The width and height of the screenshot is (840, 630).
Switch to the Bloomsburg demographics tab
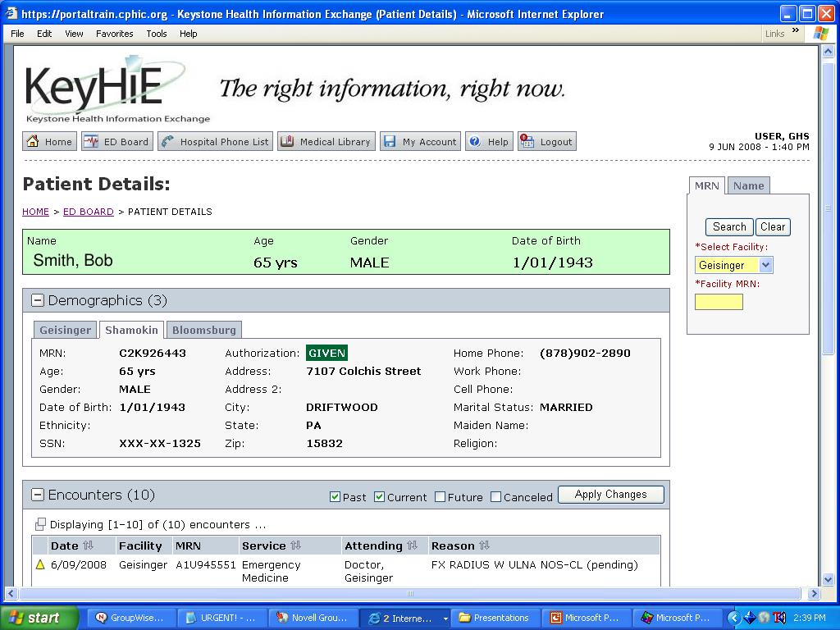coord(204,330)
